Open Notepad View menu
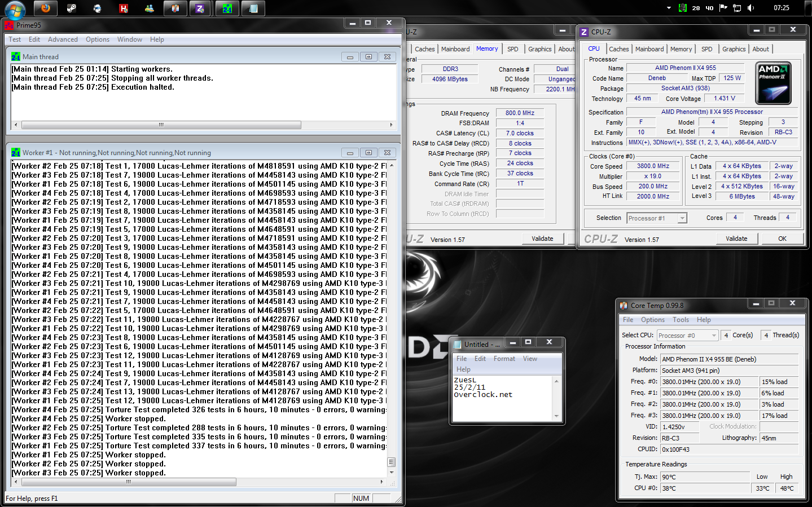Screen dimensions: 812x507 click(x=530, y=359)
